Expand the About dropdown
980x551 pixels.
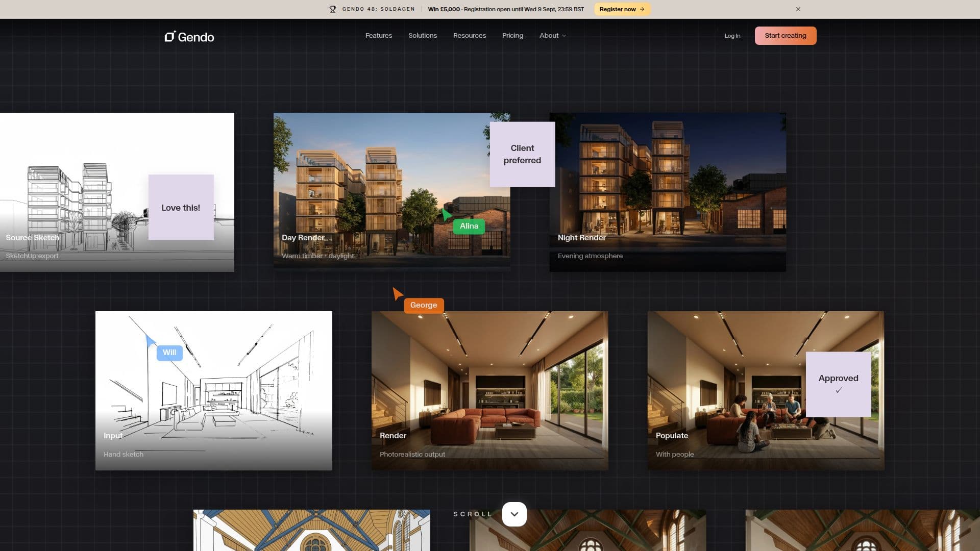553,36
